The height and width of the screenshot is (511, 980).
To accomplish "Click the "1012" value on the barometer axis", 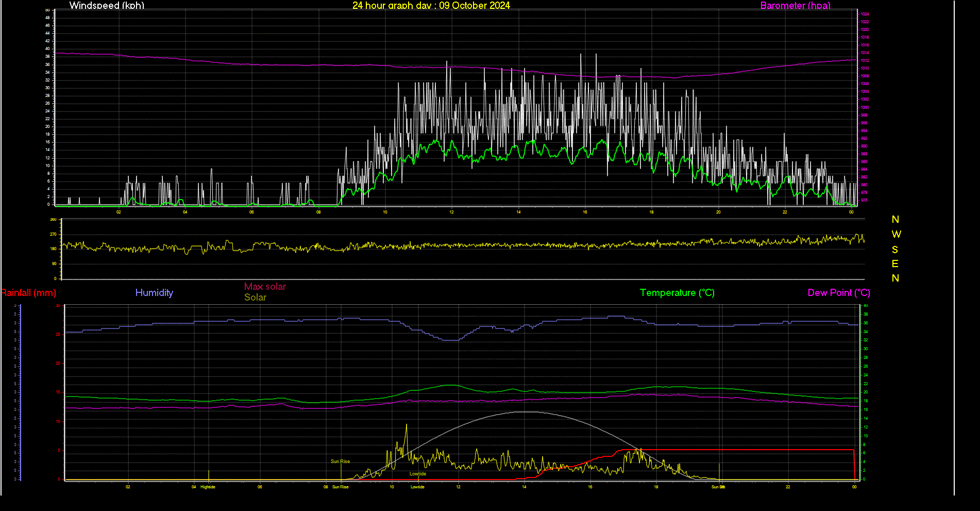I will pyautogui.click(x=865, y=60).
